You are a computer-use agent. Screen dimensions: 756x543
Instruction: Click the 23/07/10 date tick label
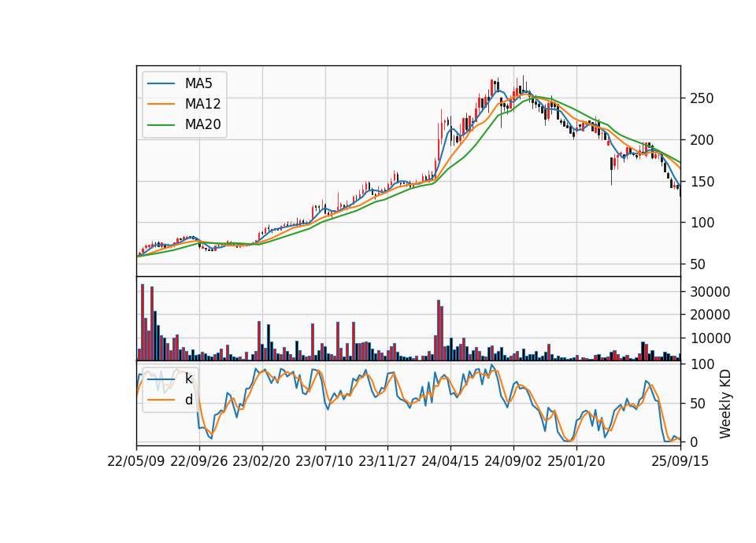click(x=324, y=462)
